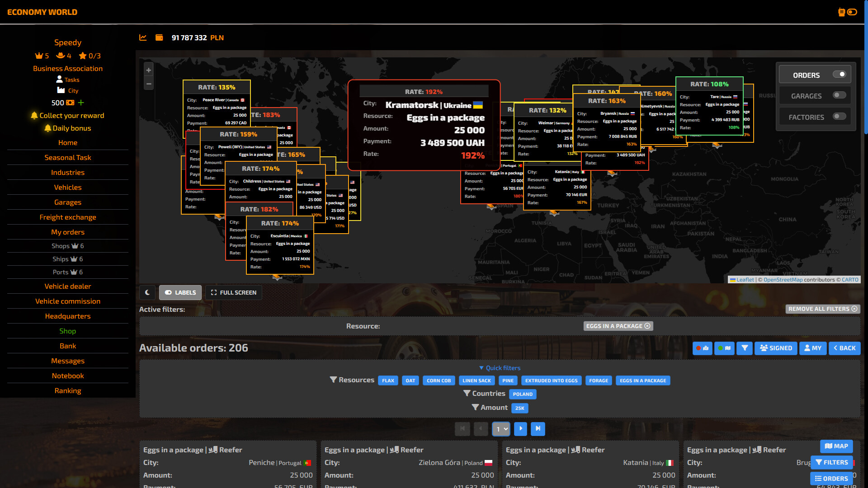The image size is (868, 488).
Task: Open Freight exchange in sidebar
Action: (68, 217)
